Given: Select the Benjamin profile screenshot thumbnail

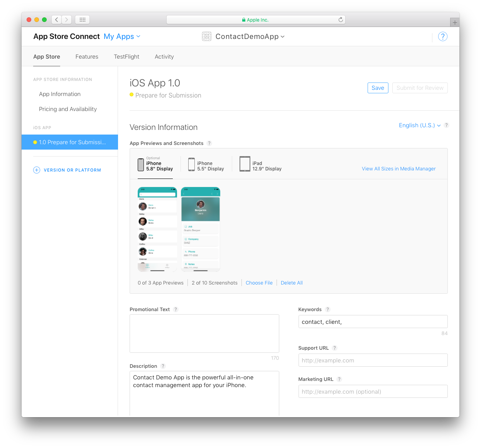Looking at the screenshot, I should 201,229.
